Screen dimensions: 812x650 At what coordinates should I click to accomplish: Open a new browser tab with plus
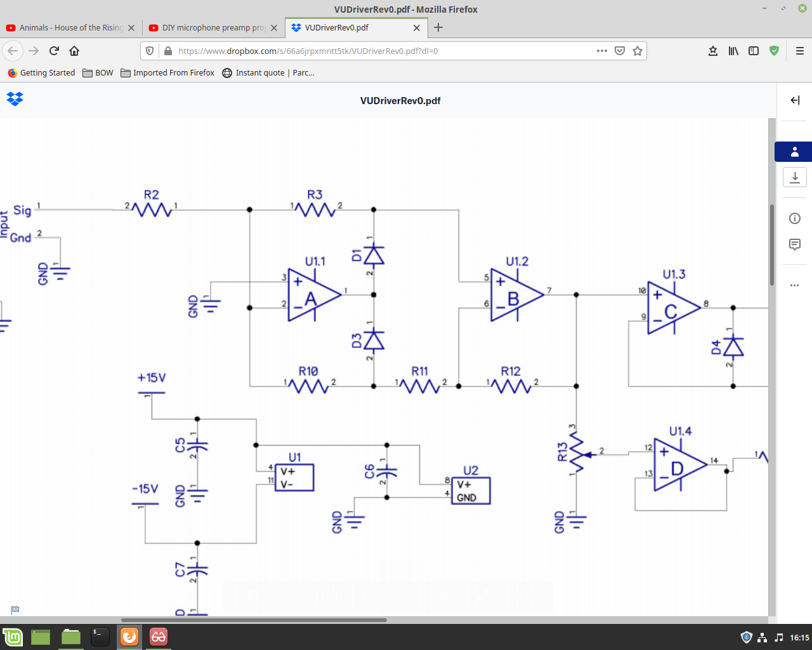438,27
